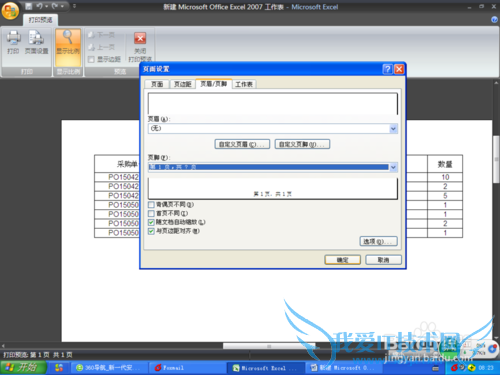Enable Show Margins checkbox in ribbon

point(91,59)
